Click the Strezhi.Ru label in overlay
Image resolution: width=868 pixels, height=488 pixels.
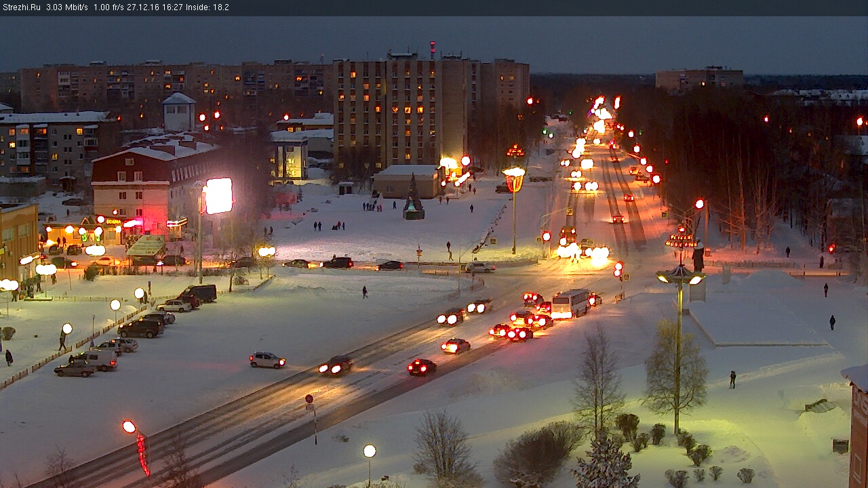[x=22, y=7]
